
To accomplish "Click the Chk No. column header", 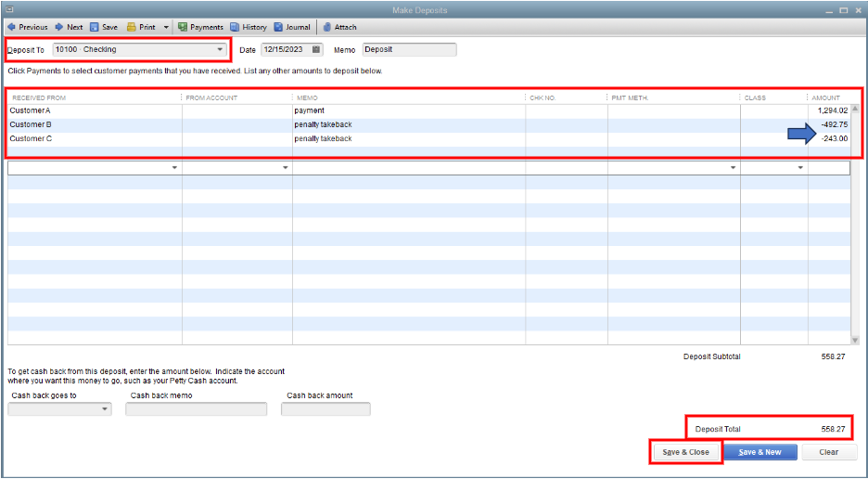I will pyautogui.click(x=542, y=97).
